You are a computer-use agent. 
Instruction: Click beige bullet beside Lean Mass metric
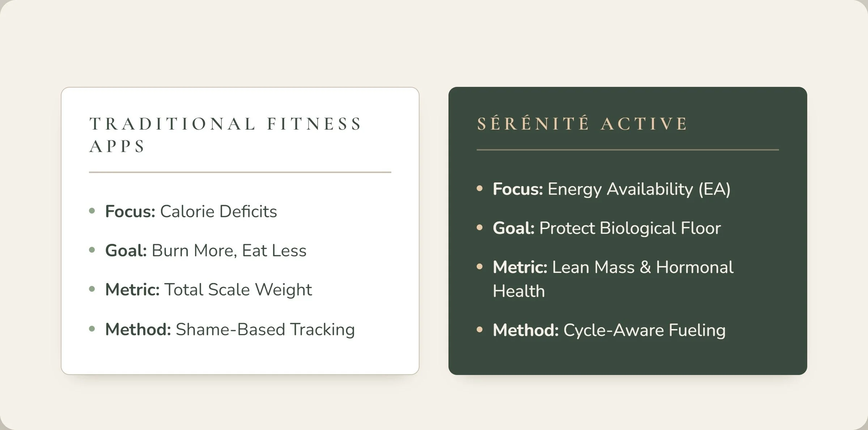click(480, 267)
